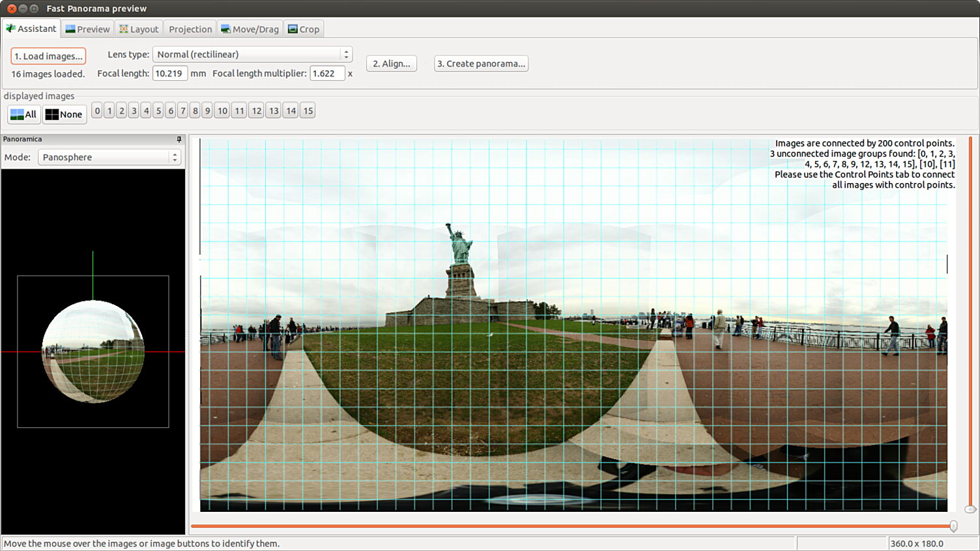Toggle display of image 10

(222, 111)
